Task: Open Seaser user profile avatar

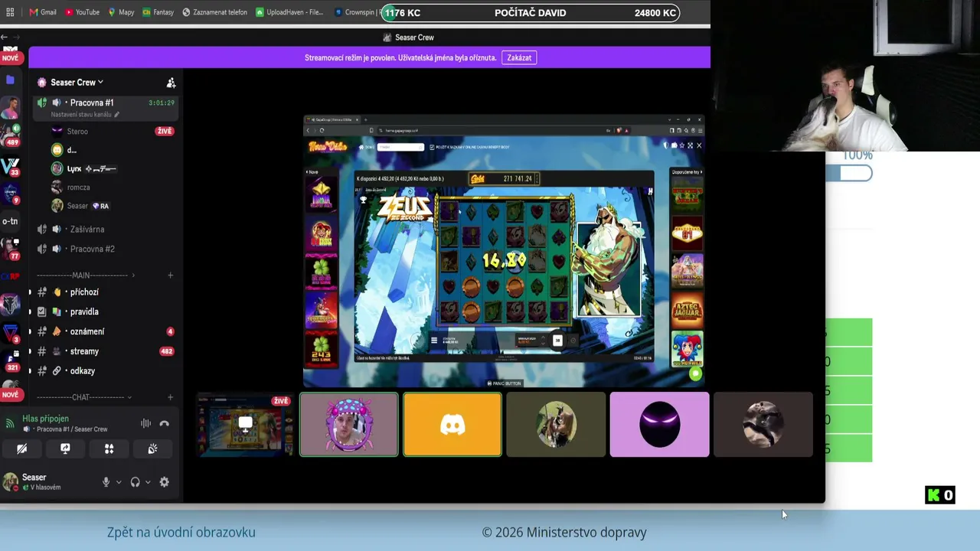Action: pos(11,482)
